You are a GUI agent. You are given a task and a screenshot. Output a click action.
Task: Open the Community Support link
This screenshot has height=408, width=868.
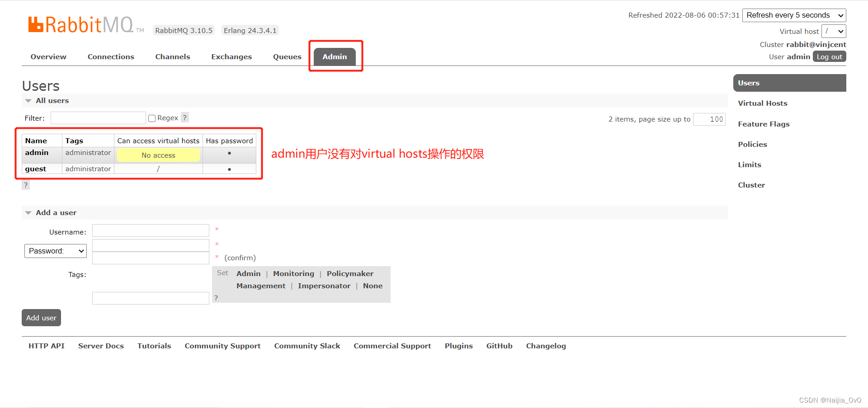(x=222, y=346)
